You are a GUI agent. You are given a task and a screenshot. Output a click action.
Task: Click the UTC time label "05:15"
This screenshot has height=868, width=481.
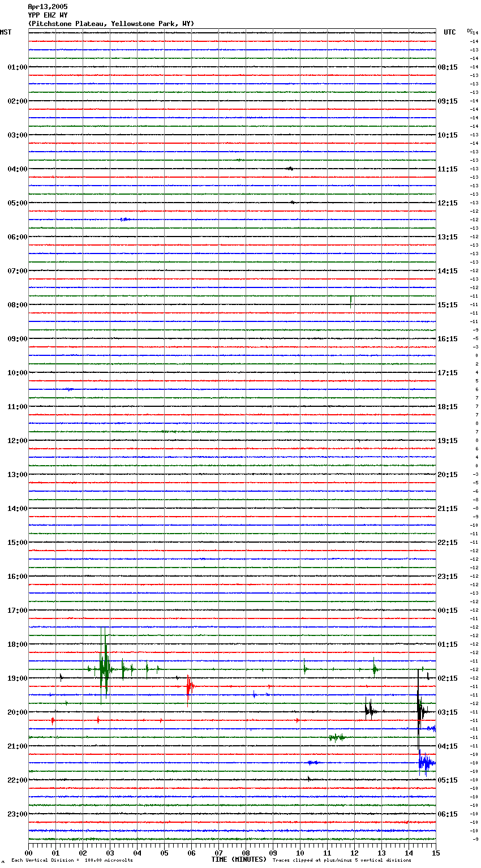[448, 780]
